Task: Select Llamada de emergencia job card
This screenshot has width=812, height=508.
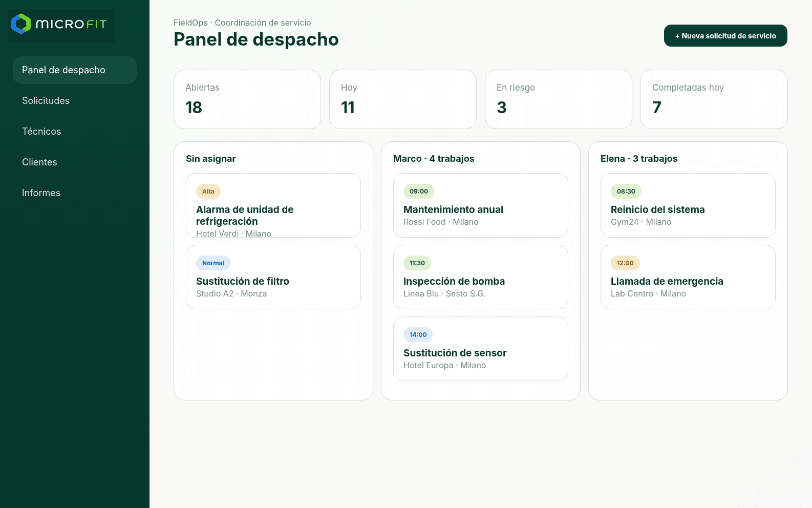Action: [688, 277]
